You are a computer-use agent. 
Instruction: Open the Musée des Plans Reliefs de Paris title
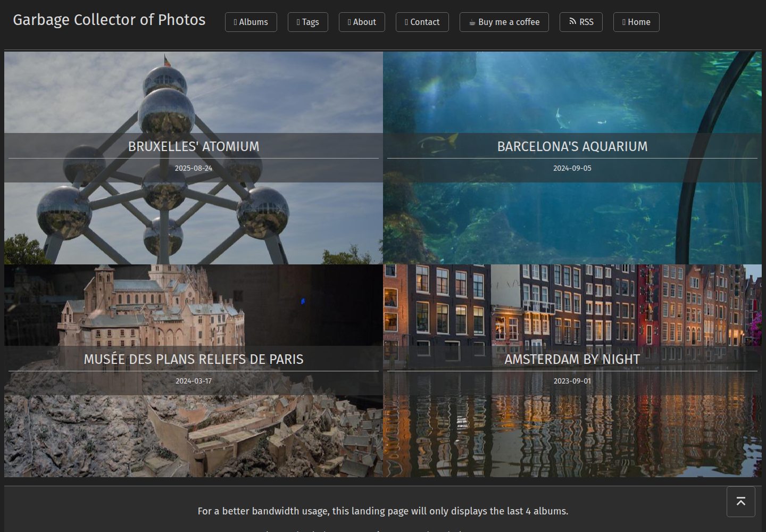(194, 359)
